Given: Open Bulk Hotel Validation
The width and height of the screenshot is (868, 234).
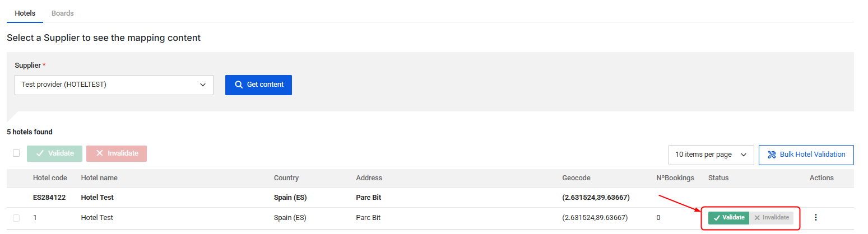Looking at the screenshot, I should click(806, 155).
